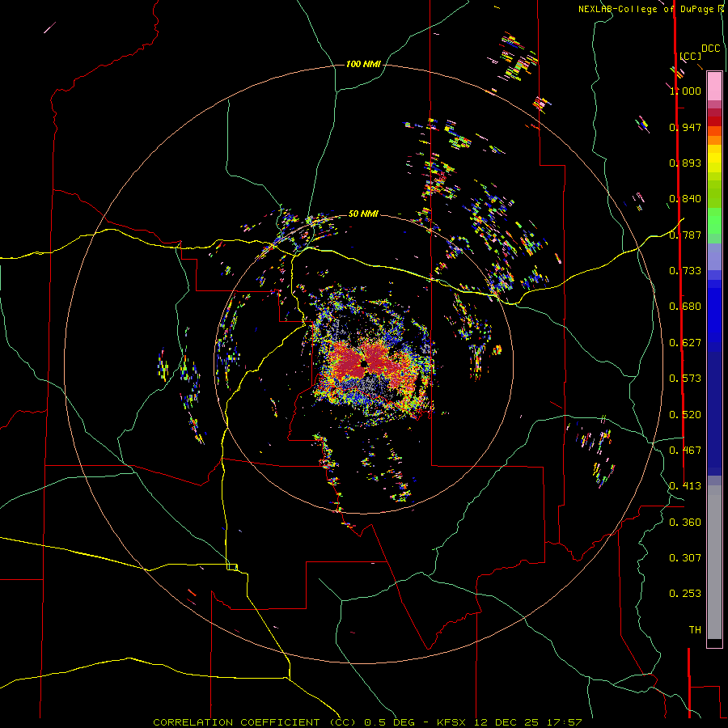The height and width of the screenshot is (728, 728).
Task: Click the 0.467 value on the CC scale
Action: point(685,451)
